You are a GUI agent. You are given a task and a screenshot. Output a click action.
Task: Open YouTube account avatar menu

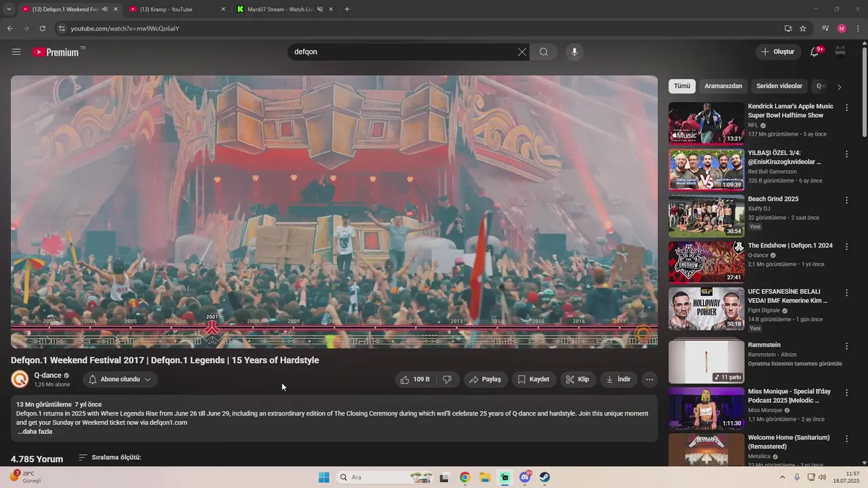[x=840, y=52]
